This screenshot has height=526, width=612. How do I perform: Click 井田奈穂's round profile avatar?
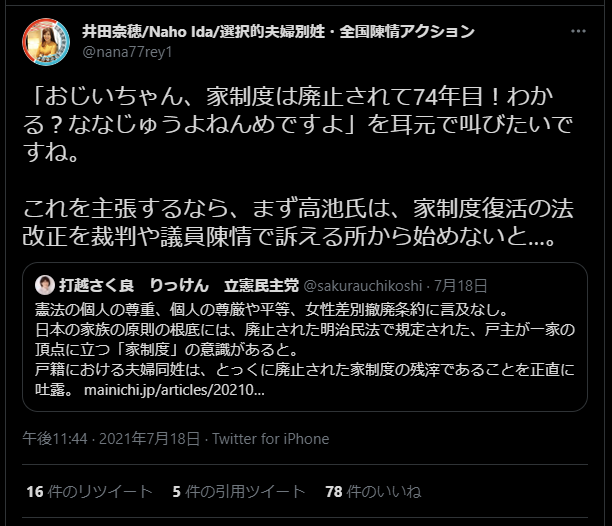click(x=46, y=42)
